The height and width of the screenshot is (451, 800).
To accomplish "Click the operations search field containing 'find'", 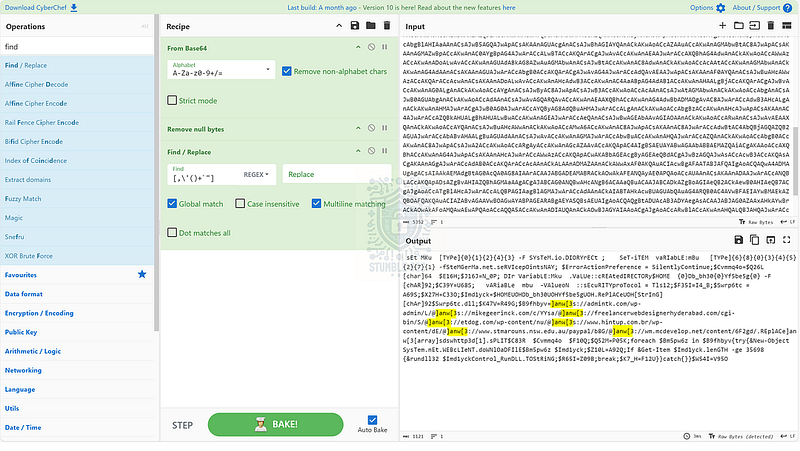I will 77,46.
